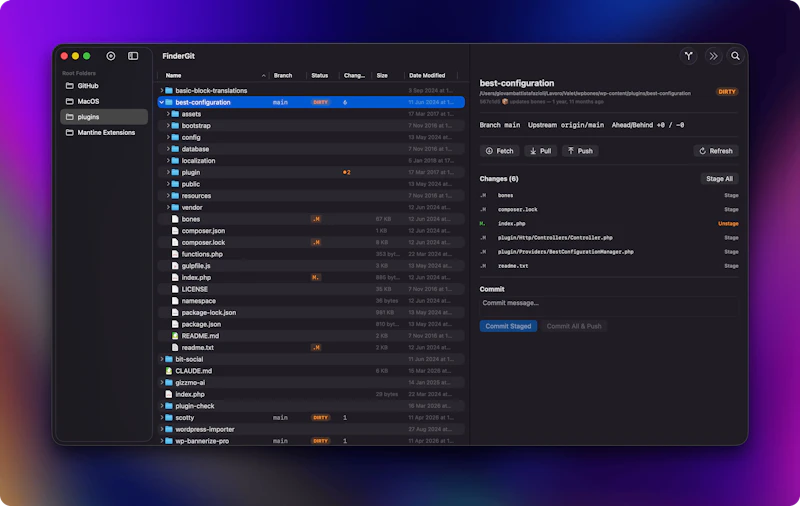Click the Fetch button

tap(499, 151)
